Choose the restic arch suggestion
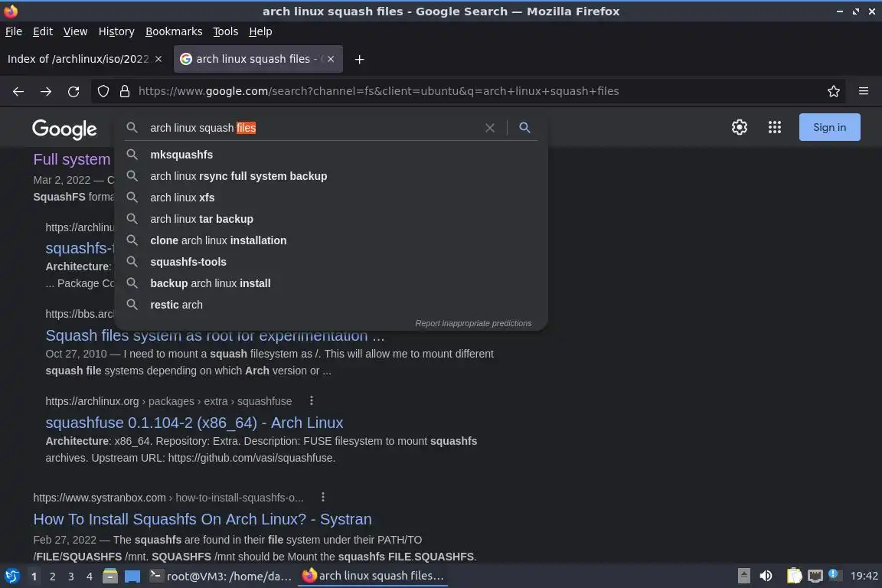The width and height of the screenshot is (882, 588). pos(331,305)
